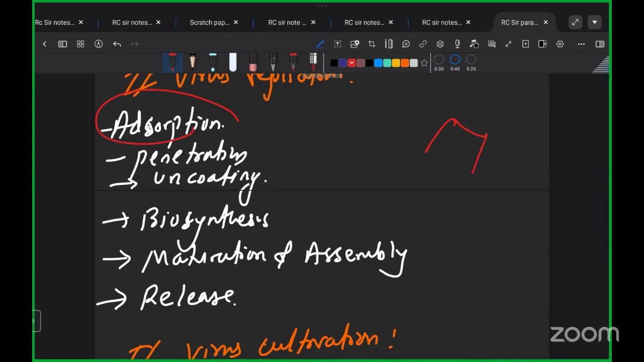Open the layers panel
The image size is (644, 362).
[440, 44]
